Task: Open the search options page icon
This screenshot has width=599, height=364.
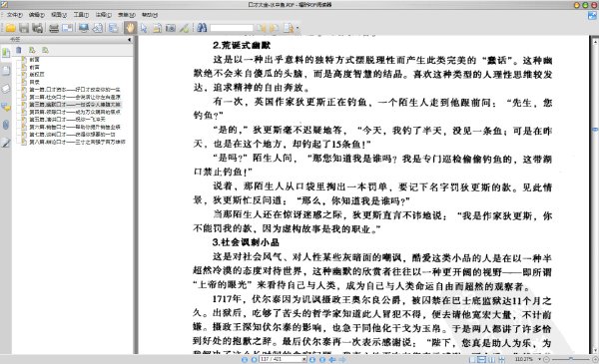Action: (289, 28)
